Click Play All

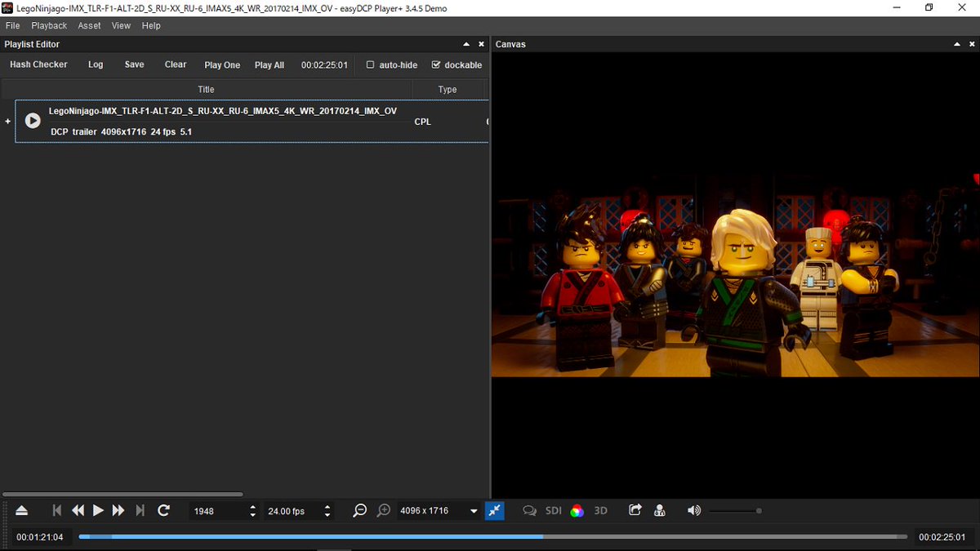click(269, 65)
